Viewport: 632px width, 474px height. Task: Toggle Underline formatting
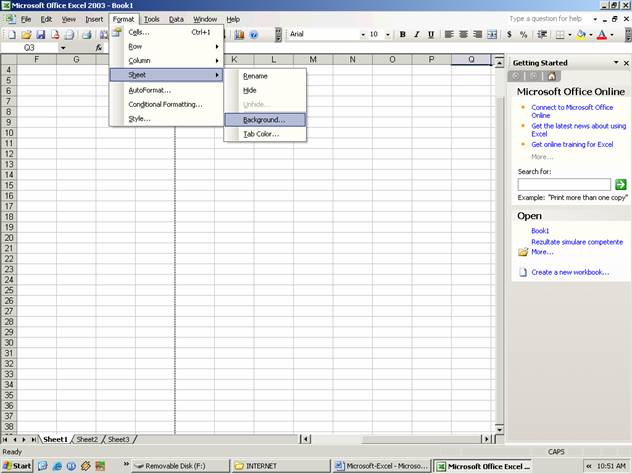(x=431, y=35)
